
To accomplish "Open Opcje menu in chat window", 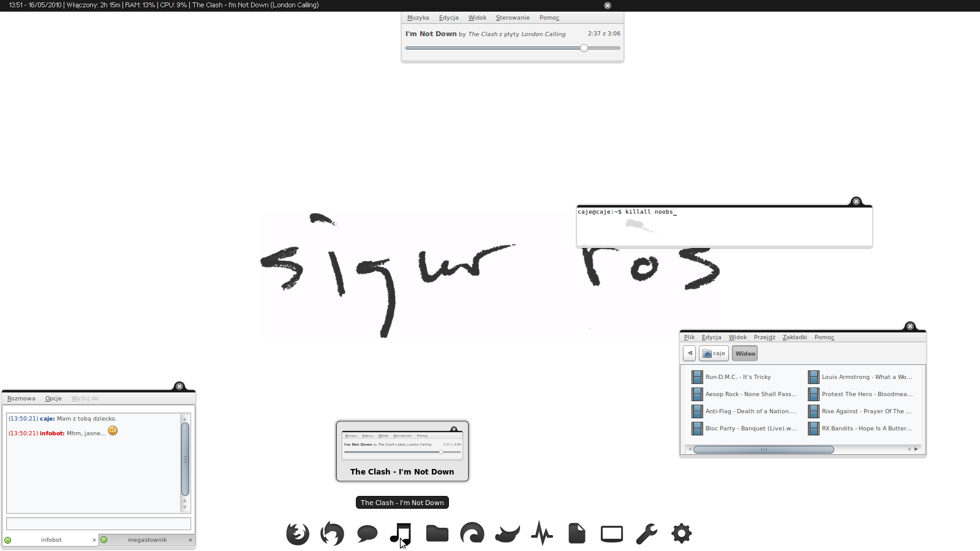I will click(x=53, y=399).
